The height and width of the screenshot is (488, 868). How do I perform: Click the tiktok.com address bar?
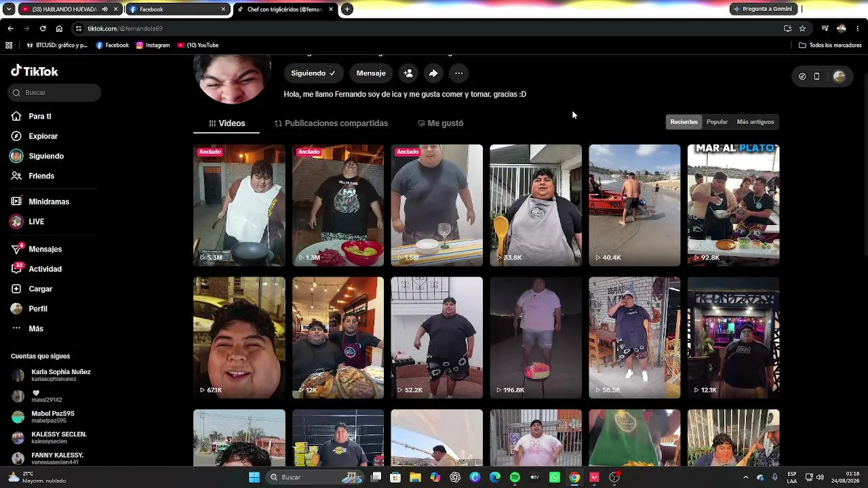tap(427, 28)
